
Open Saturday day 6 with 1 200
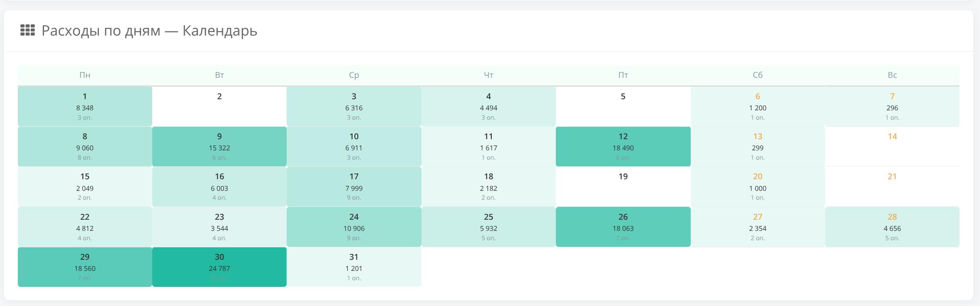(x=757, y=106)
